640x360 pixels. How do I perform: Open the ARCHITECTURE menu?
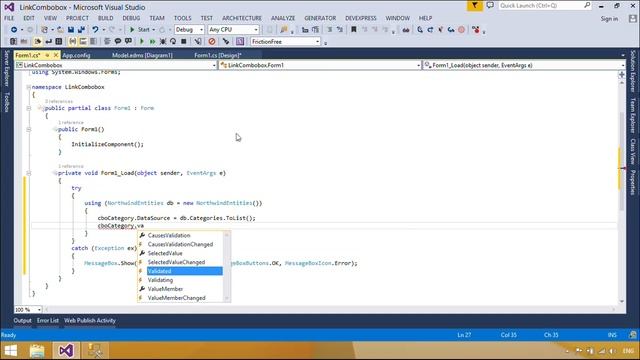(242, 18)
